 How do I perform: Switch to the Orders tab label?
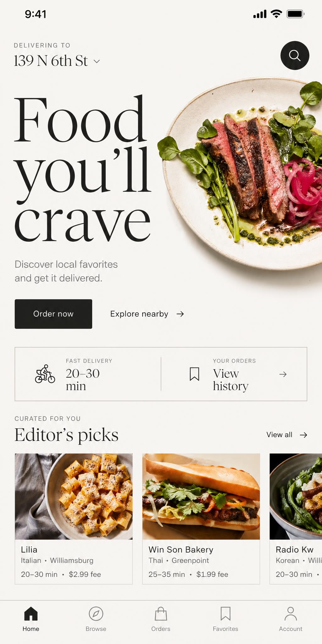pyautogui.click(x=161, y=629)
